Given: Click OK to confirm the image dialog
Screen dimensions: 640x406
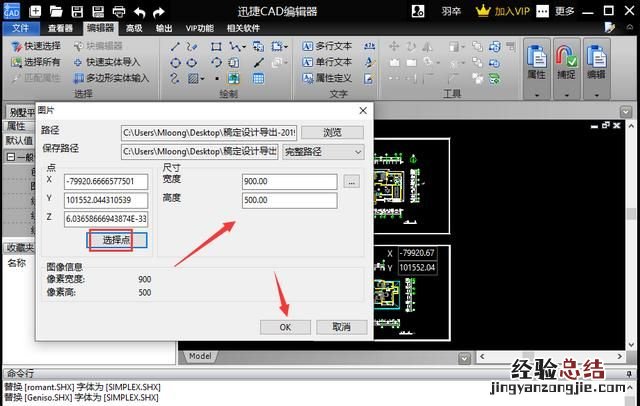Looking at the screenshot, I should [285, 327].
